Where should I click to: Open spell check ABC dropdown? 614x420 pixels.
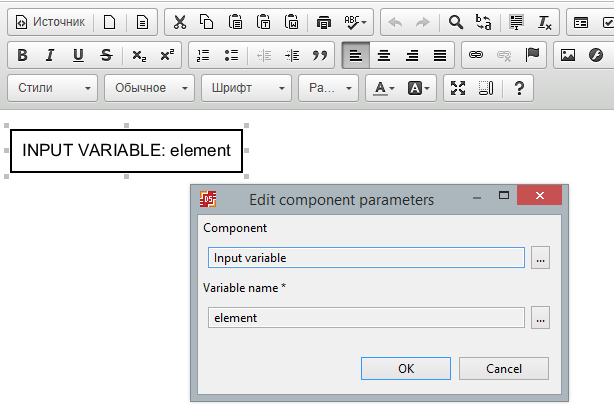(355, 22)
